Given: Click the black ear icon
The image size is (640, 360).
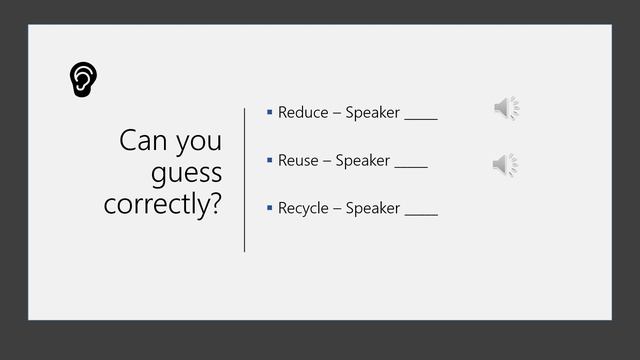Looking at the screenshot, I should point(83,80).
